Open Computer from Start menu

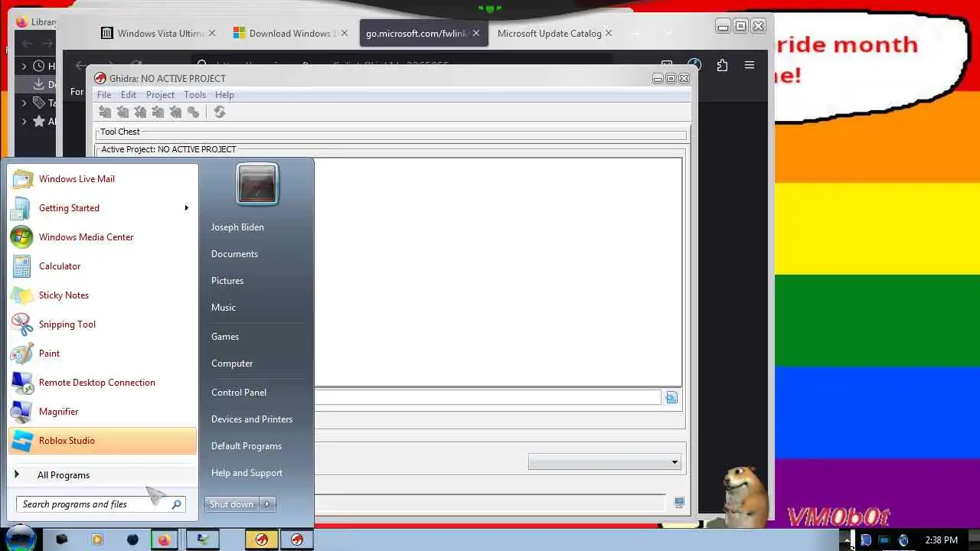click(x=232, y=364)
